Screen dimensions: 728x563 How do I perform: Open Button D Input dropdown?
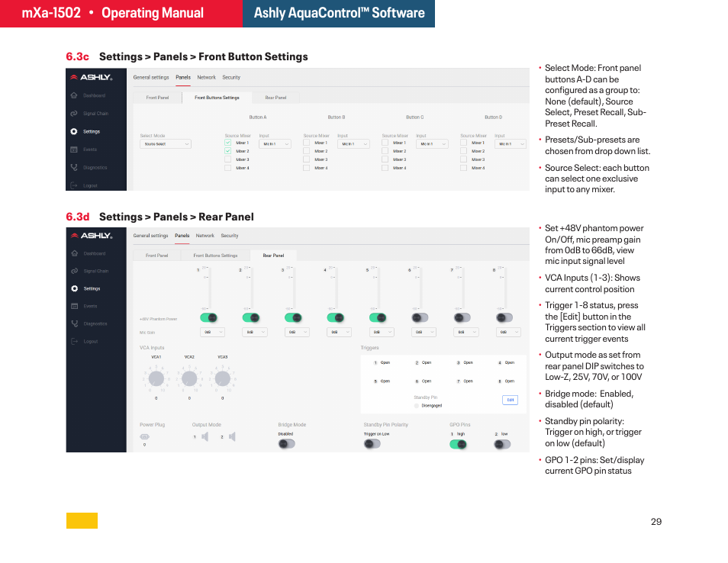coord(511,144)
